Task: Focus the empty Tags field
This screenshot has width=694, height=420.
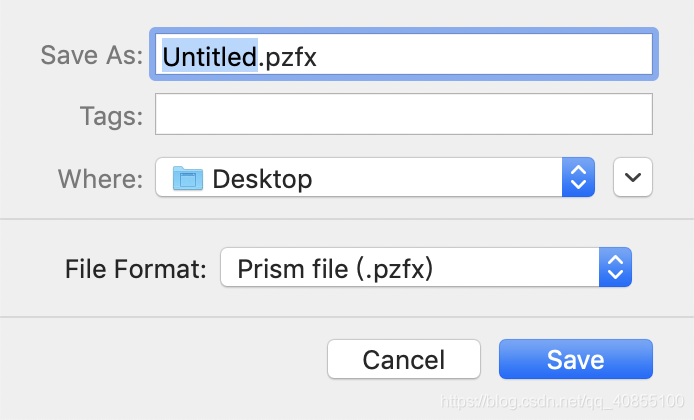Action: 404,114
